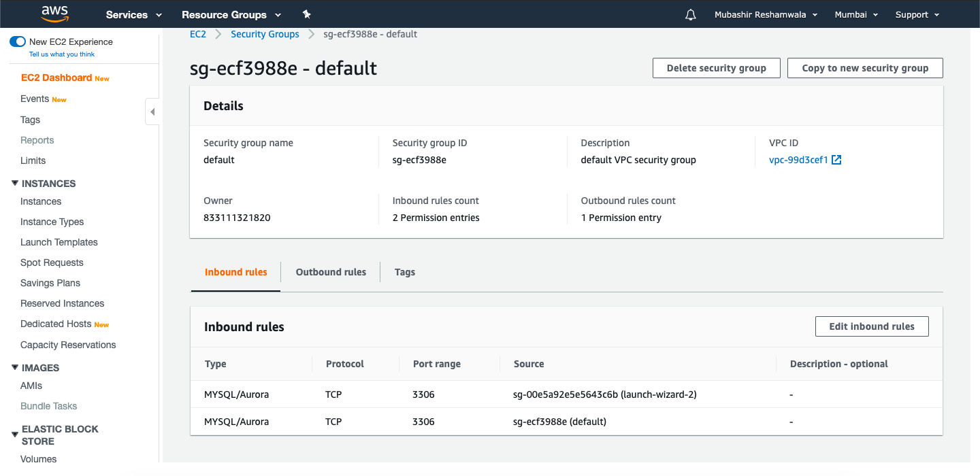Expand the Resource Groups dropdown

click(x=231, y=14)
